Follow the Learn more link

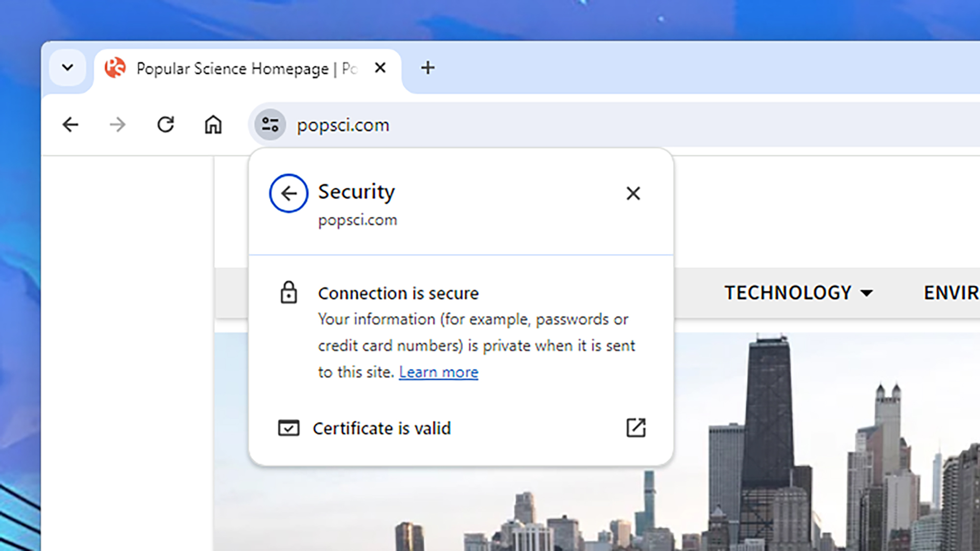(439, 372)
